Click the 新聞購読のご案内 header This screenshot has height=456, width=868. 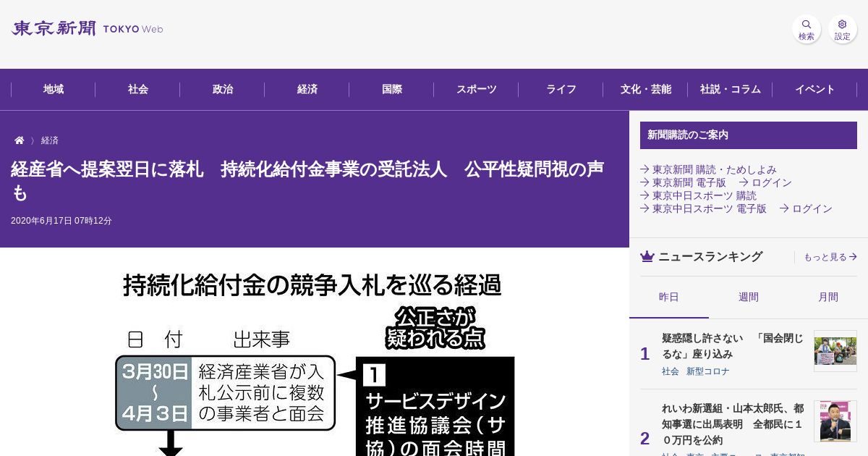click(749, 135)
